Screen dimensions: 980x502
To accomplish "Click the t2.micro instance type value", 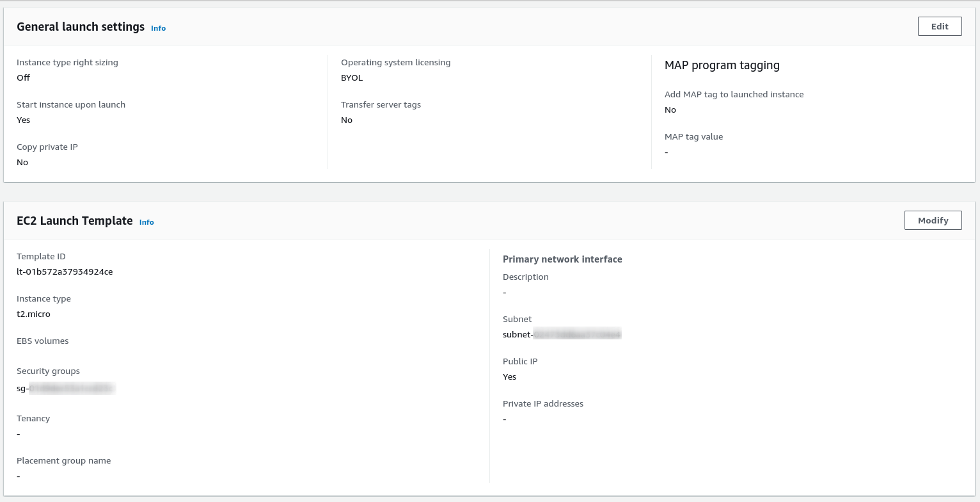I will [33, 314].
